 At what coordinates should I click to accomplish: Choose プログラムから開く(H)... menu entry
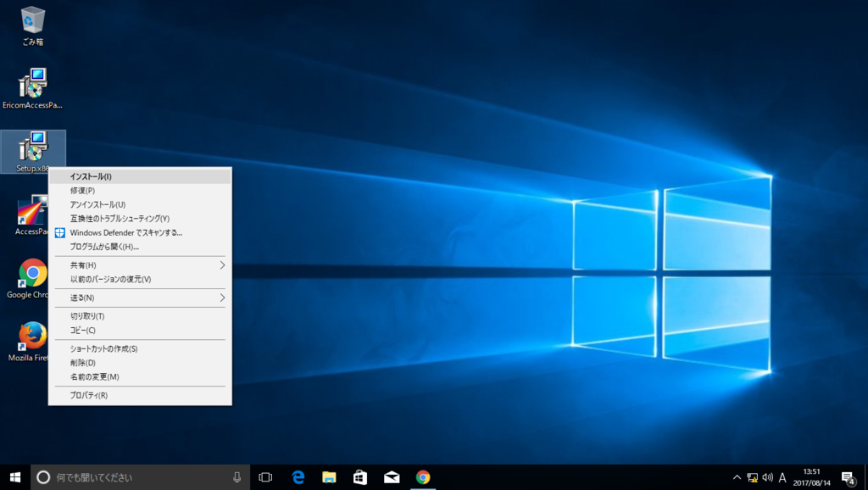140,247
